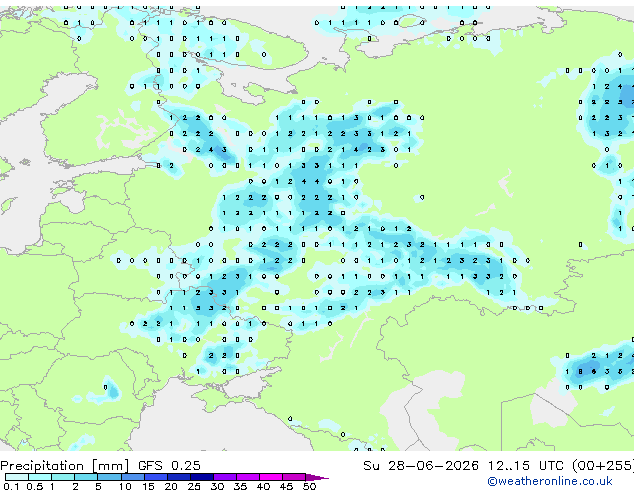Pick the 15–20 mm legend swatch

[156, 477]
